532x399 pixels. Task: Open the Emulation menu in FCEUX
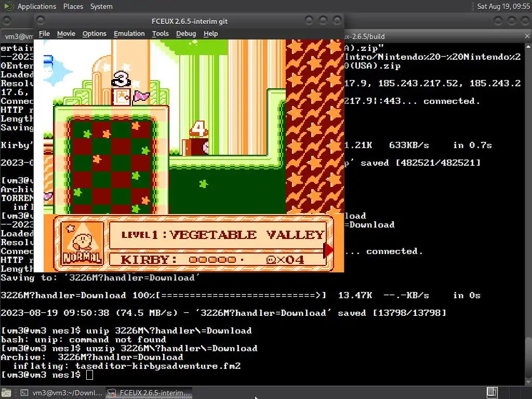point(129,34)
